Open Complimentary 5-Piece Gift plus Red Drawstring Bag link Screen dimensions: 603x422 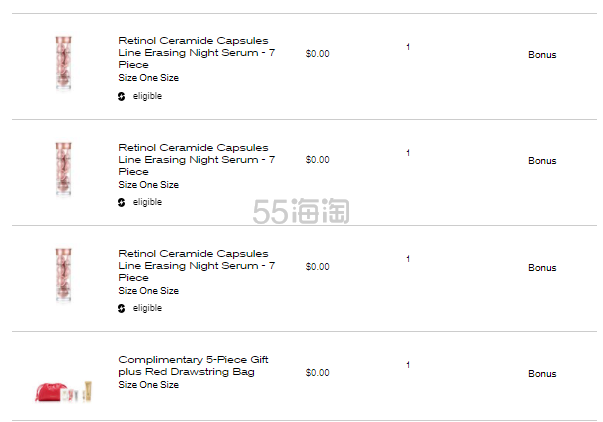click(193, 365)
